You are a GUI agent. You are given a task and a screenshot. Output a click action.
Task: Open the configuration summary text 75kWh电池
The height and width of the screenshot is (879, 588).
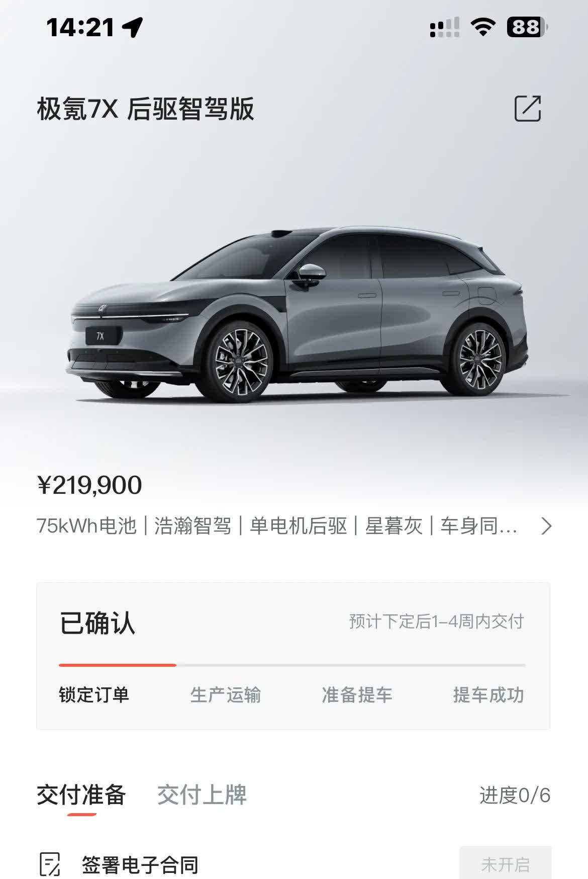click(86, 526)
